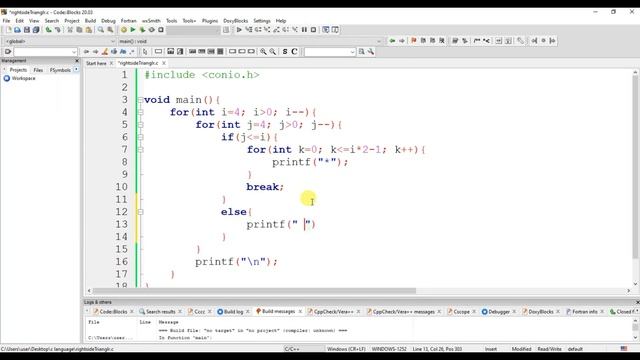Select the Workspace tree item
Viewport: 640px width, 360px height.
click(23, 78)
